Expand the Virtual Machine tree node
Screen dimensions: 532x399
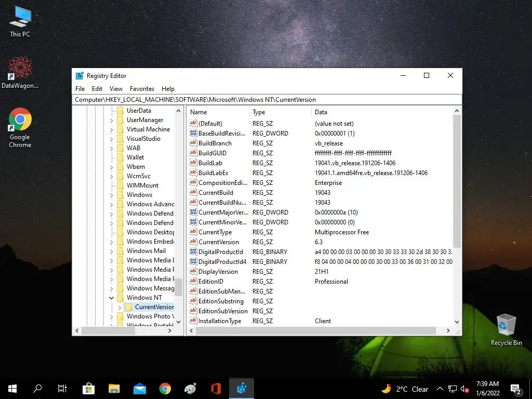coord(111,129)
